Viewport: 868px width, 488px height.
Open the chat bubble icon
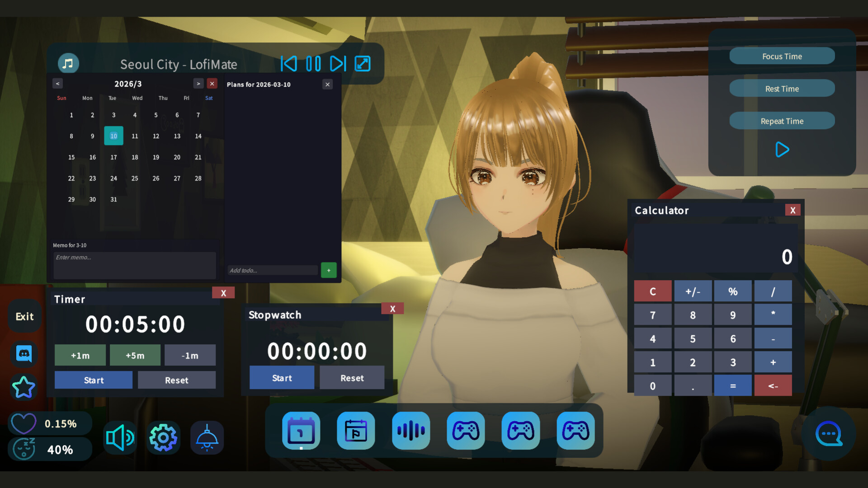click(x=828, y=434)
